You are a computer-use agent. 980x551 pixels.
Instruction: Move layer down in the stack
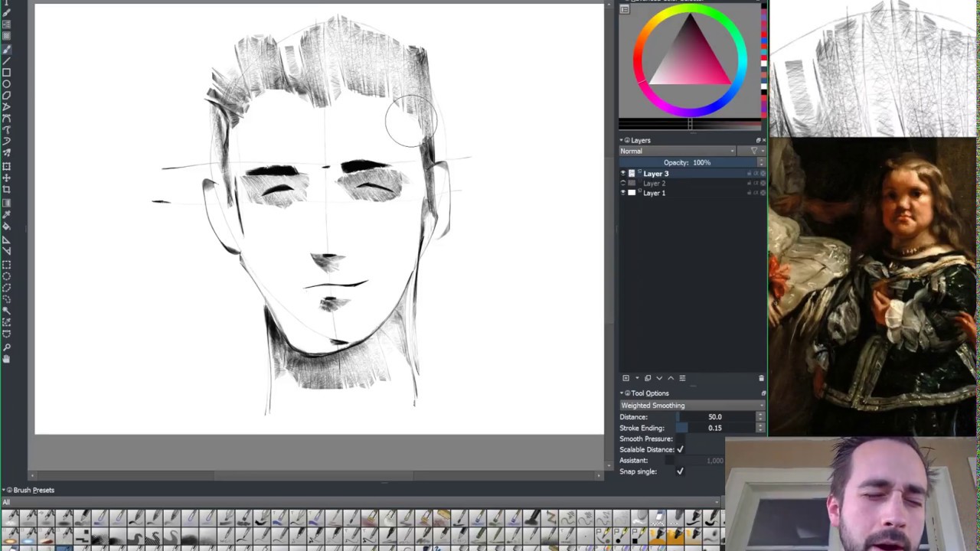coord(659,378)
